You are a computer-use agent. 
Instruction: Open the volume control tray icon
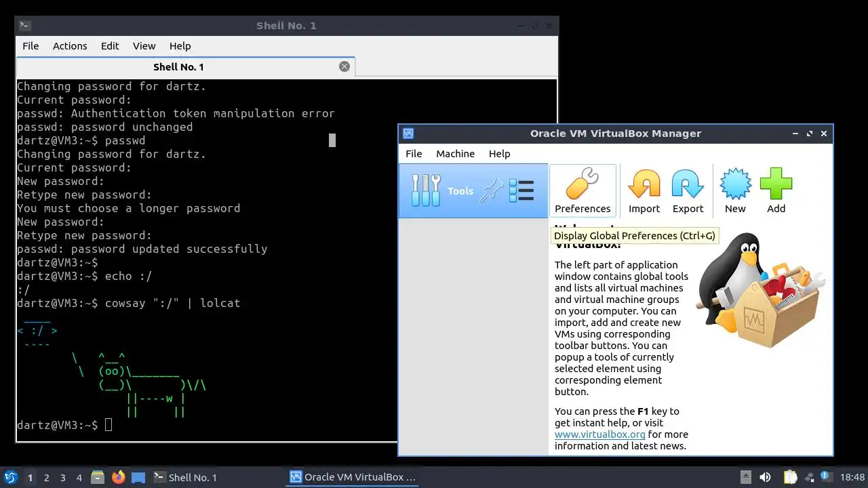tap(765, 477)
